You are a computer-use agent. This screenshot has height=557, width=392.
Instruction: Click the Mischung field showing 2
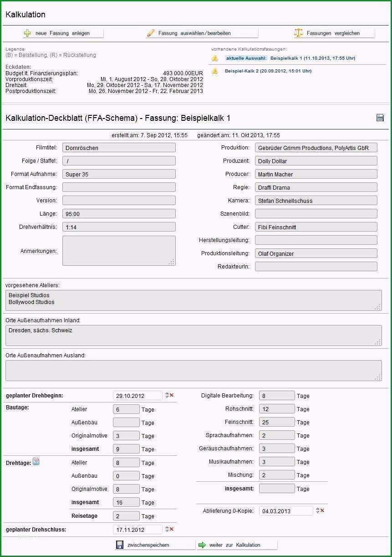(x=277, y=475)
